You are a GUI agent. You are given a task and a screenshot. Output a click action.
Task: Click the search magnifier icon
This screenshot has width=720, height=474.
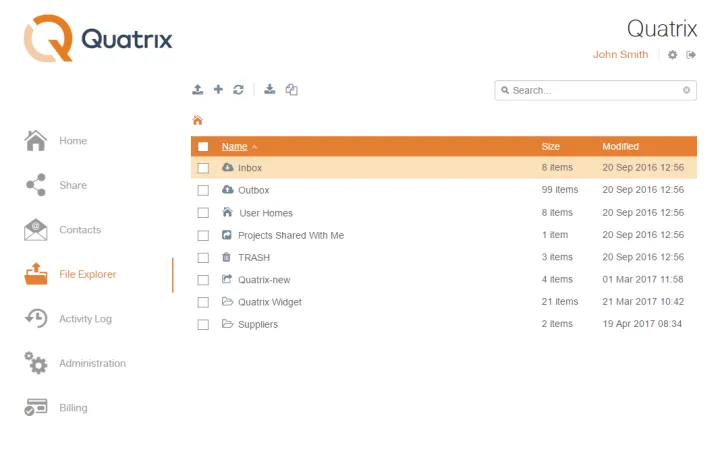point(505,90)
